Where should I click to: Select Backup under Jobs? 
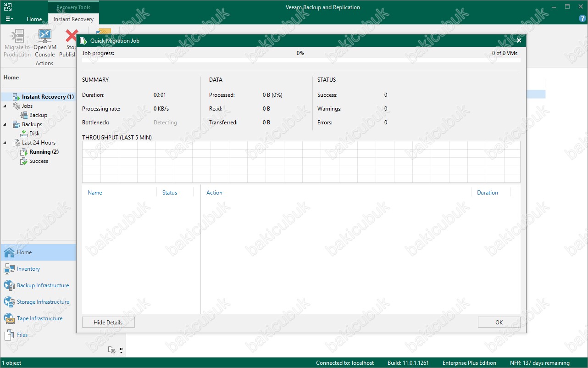click(38, 115)
